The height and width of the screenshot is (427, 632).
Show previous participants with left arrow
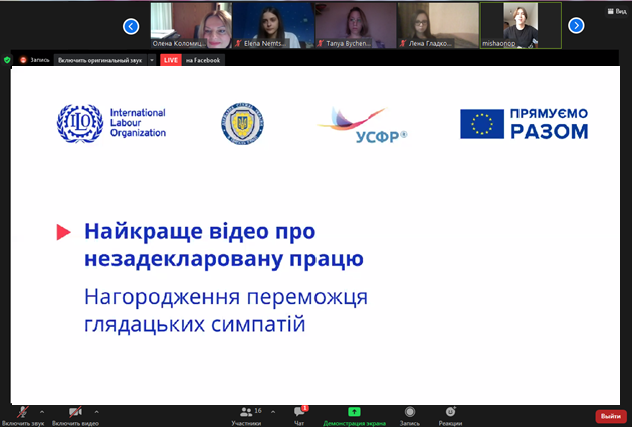coord(131,27)
